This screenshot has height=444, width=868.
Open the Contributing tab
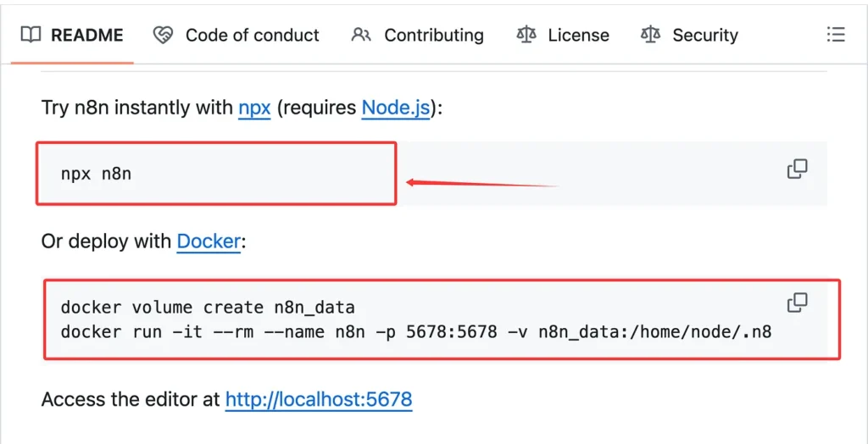tap(417, 36)
